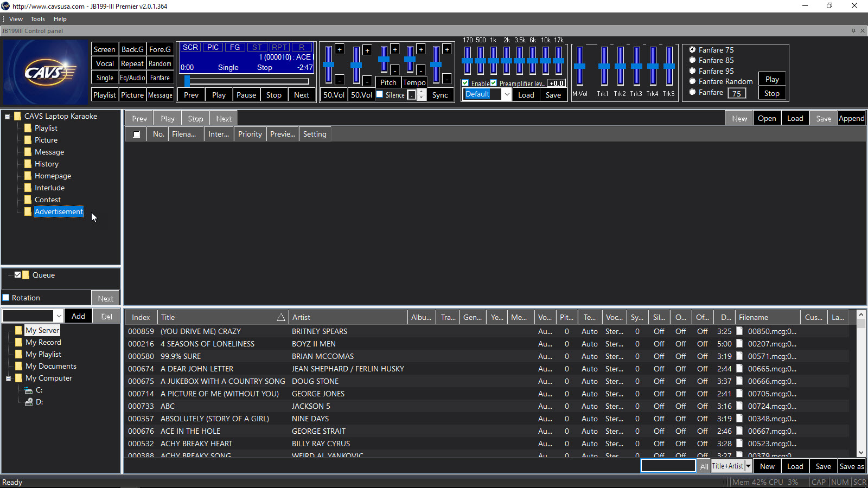Switch to the FG display mode
Image resolution: width=868 pixels, height=488 pixels.
pyautogui.click(x=235, y=47)
